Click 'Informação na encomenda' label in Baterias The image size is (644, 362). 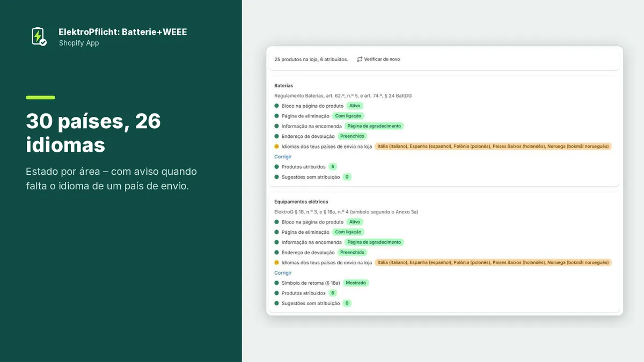pos(312,127)
